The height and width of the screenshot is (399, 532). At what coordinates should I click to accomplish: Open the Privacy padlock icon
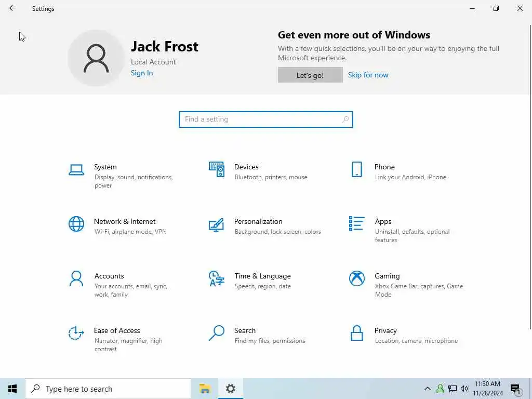point(356,333)
